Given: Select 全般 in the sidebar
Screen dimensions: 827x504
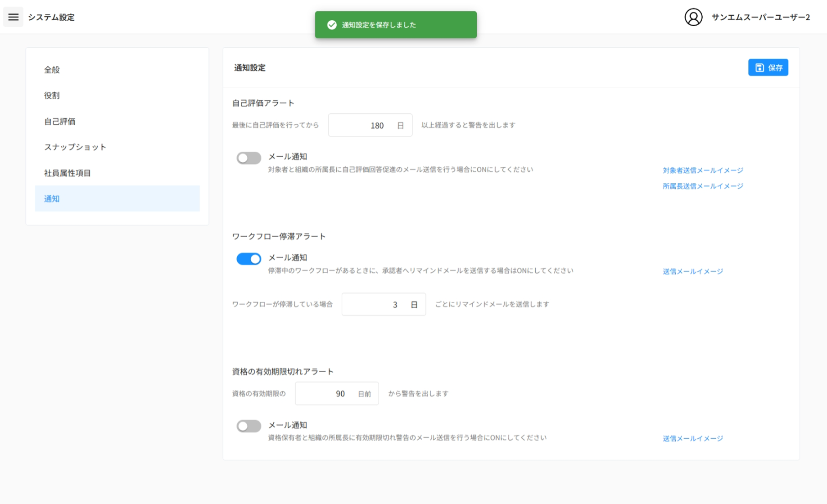Looking at the screenshot, I should (117, 70).
